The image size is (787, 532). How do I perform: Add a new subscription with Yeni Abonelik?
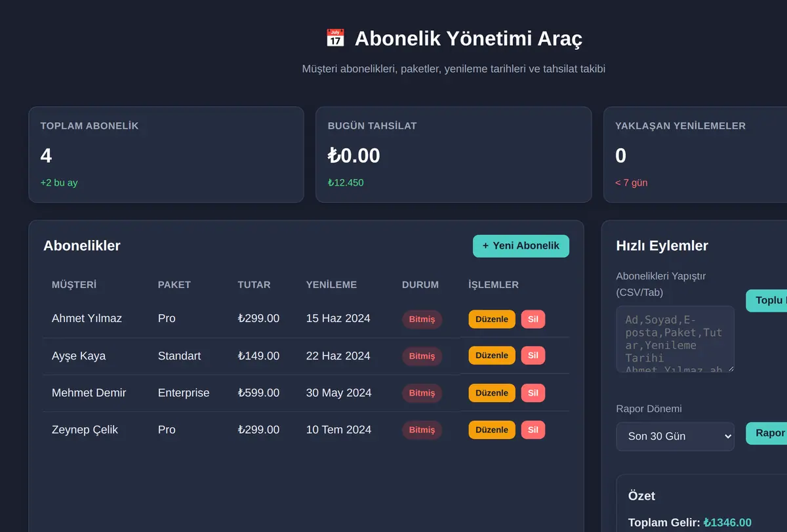(521, 246)
